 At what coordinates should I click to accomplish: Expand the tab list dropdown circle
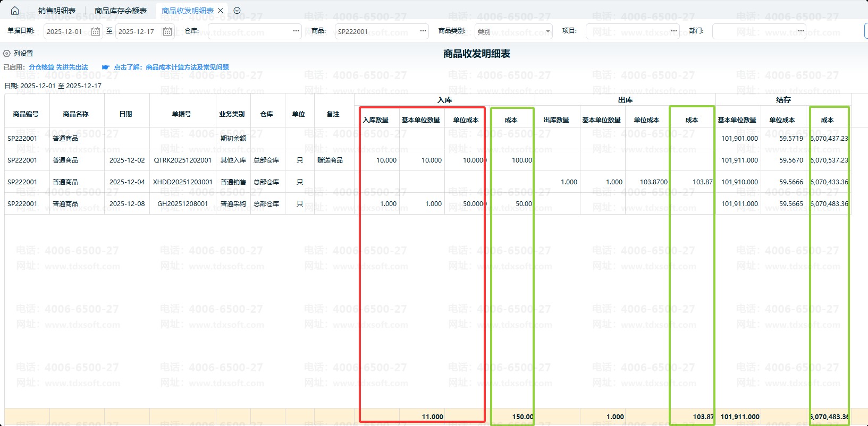pyautogui.click(x=237, y=11)
